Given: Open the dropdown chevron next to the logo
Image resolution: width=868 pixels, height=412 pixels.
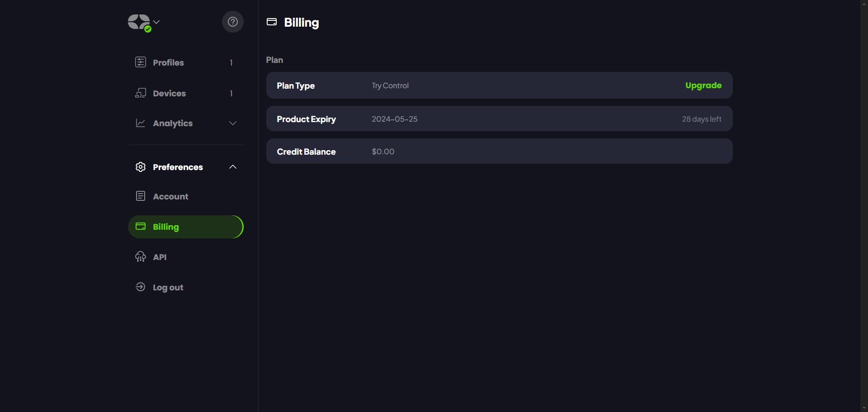Looking at the screenshot, I should pos(156,22).
